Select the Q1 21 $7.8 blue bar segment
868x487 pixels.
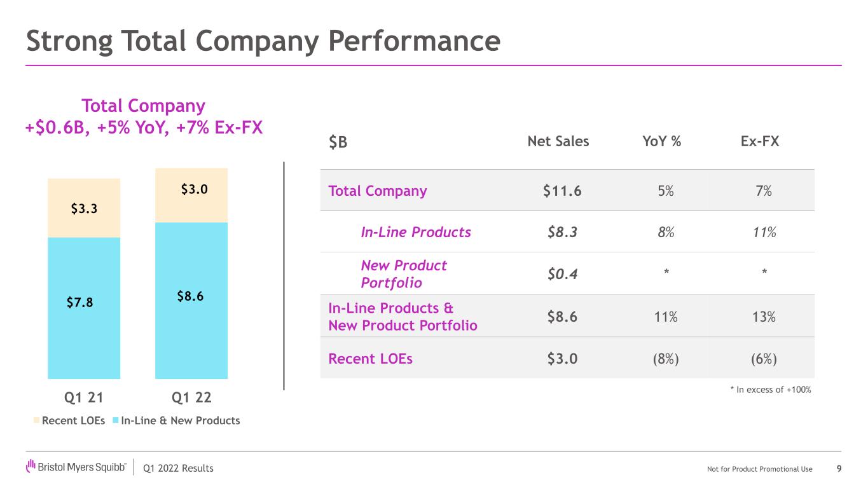click(x=84, y=308)
